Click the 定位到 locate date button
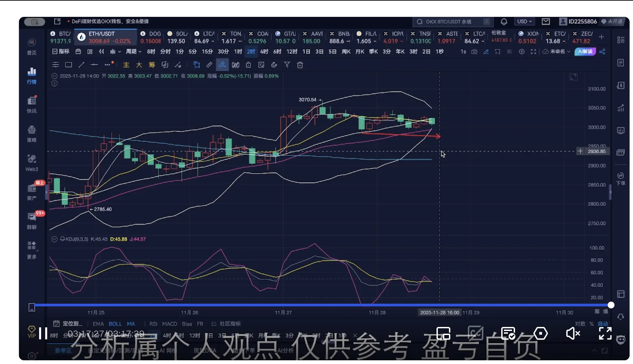This screenshot has height=364, width=633. tap(68, 324)
